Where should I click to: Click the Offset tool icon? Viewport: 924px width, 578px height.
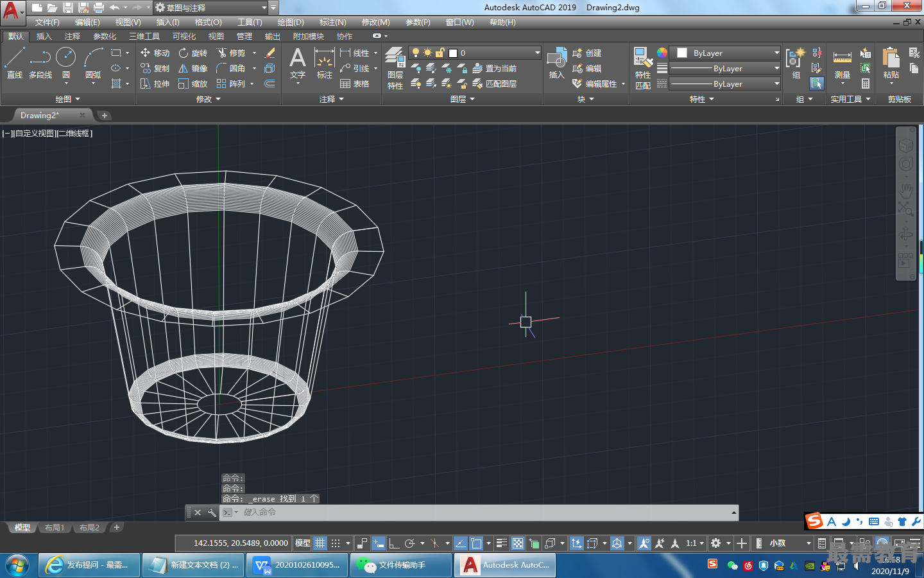[x=270, y=83]
